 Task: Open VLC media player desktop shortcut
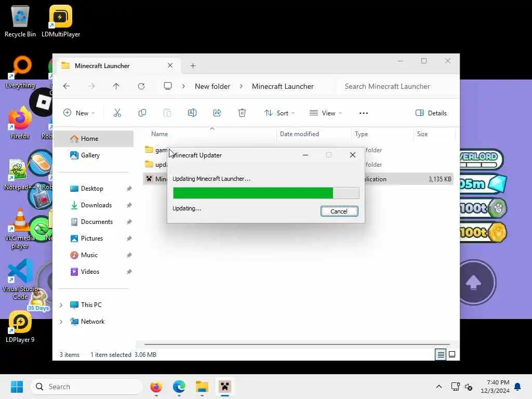(20, 229)
